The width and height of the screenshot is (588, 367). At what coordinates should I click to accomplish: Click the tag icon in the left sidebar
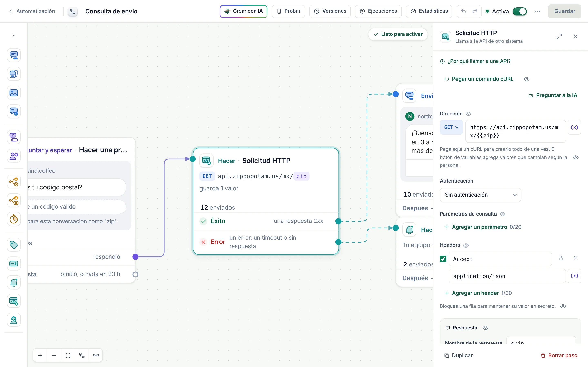(x=14, y=245)
